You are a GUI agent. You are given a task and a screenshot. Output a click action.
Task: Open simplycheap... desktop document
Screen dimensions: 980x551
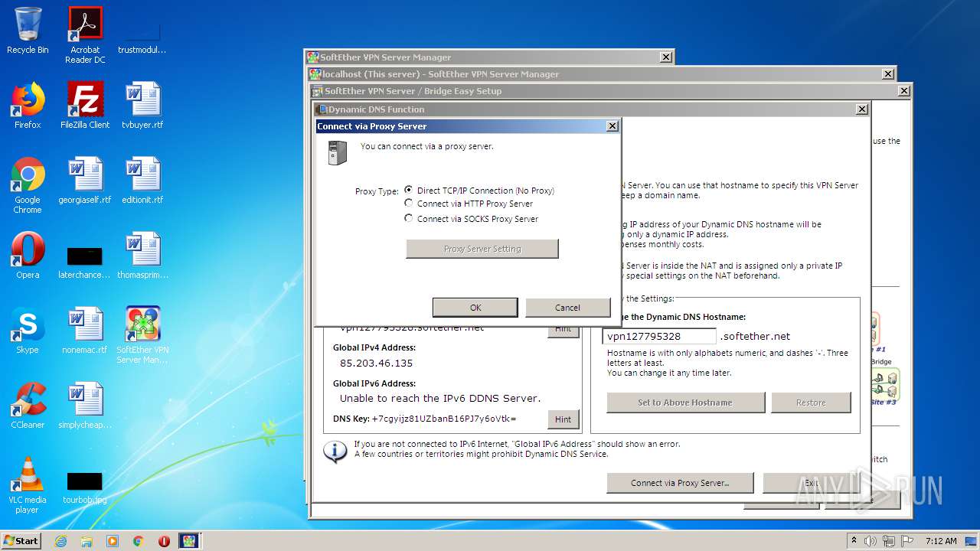point(85,406)
